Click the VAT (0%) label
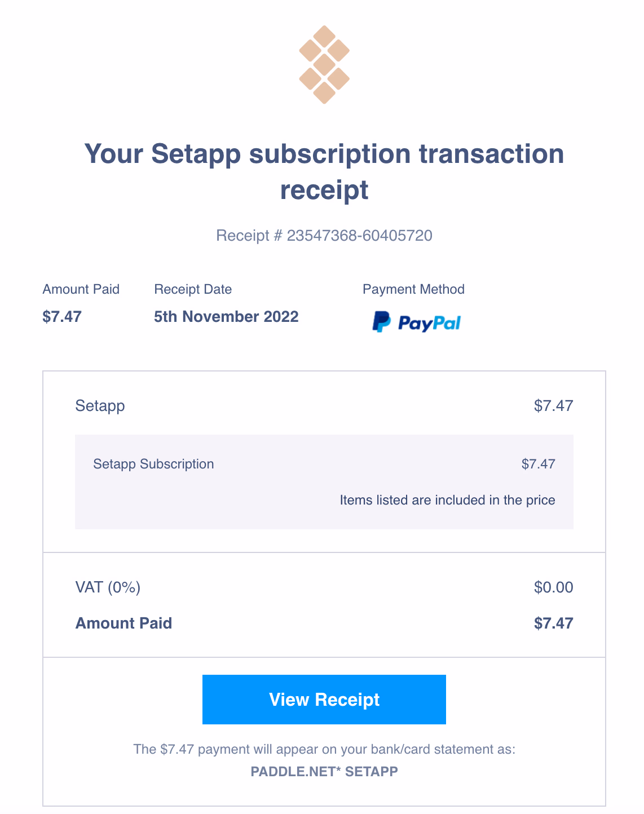The width and height of the screenshot is (644, 814). [x=108, y=587]
